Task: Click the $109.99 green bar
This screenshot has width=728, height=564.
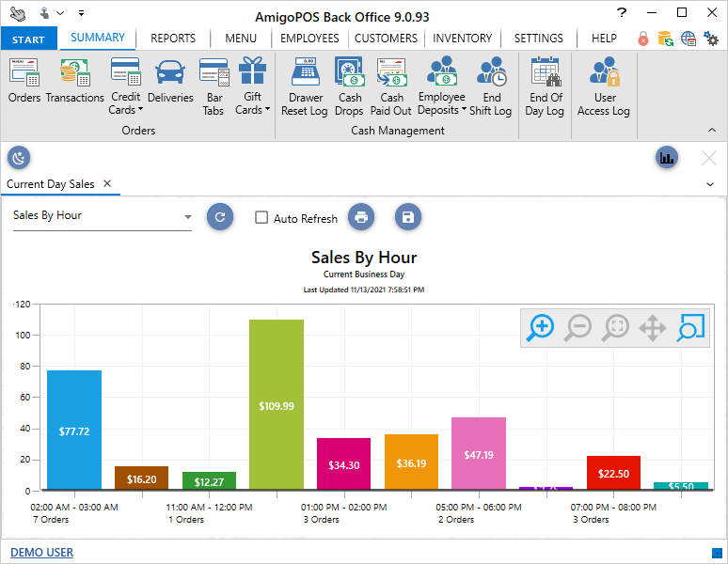Action: point(277,404)
